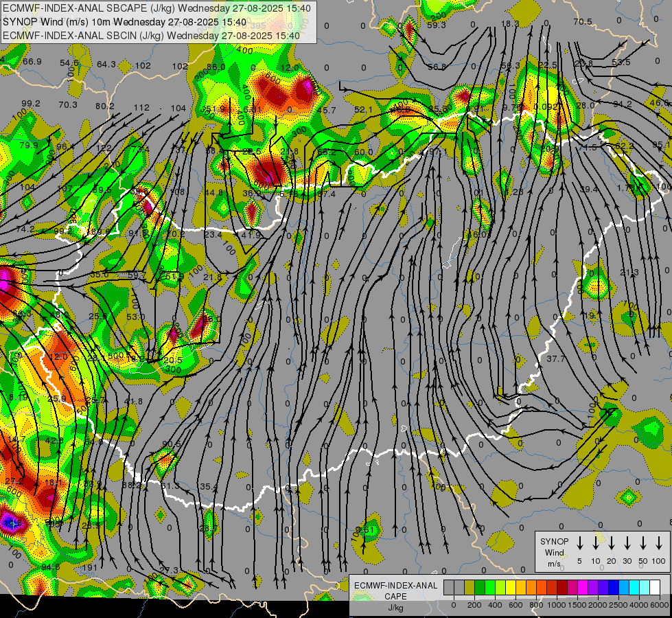This screenshot has height=618, width=672.
Task: Click the '70.3' value on the map
Action: (x=68, y=104)
